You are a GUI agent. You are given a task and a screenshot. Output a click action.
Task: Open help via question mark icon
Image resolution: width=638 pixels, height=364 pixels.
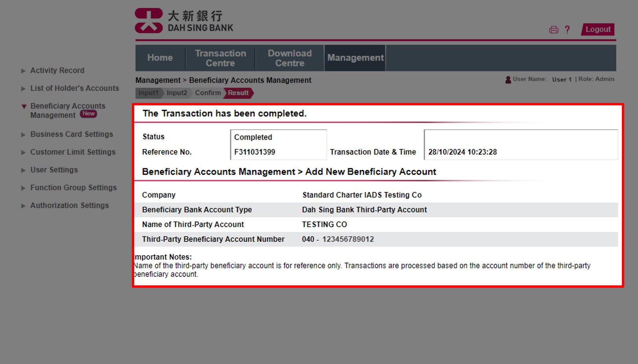pyautogui.click(x=567, y=30)
